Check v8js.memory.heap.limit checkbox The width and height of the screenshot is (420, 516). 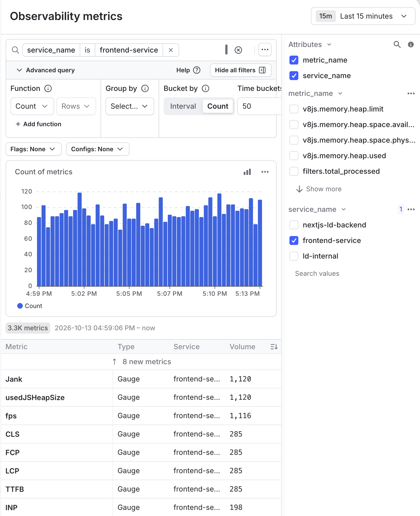coord(294,109)
